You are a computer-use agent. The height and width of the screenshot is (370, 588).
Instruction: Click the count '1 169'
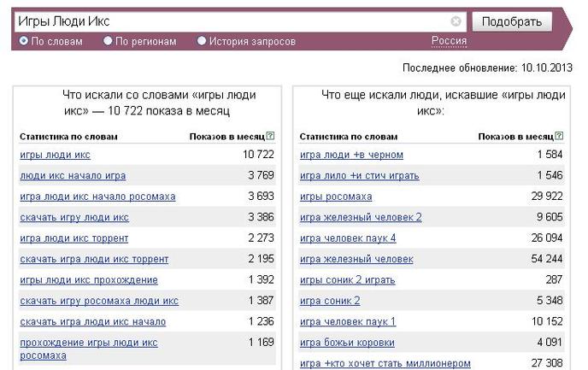coord(261,343)
